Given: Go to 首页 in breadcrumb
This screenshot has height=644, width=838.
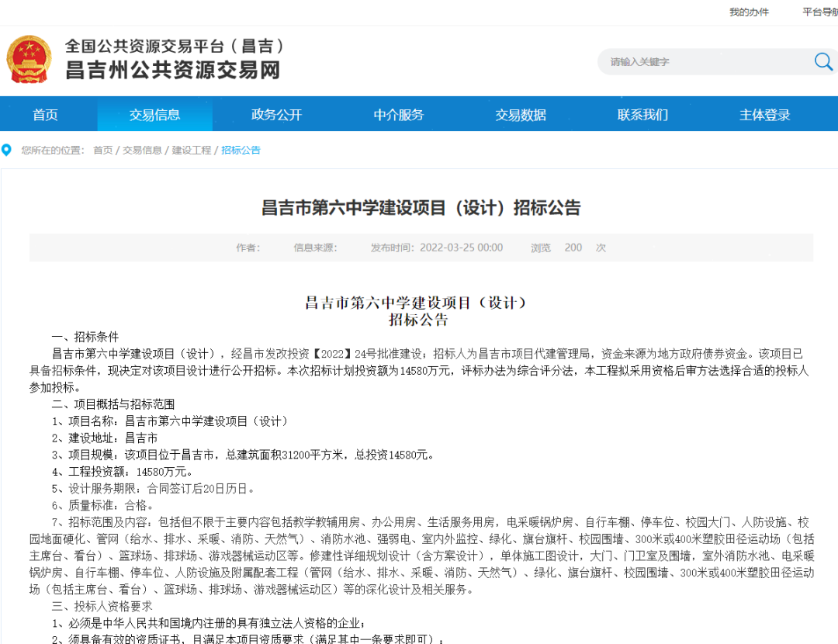Looking at the screenshot, I should 102,151.
